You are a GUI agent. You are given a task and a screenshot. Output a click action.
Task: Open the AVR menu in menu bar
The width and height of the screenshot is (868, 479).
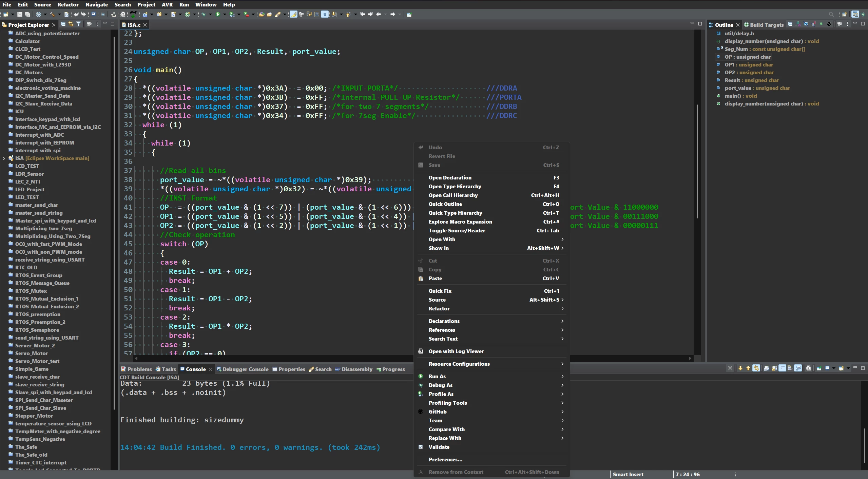click(x=167, y=4)
